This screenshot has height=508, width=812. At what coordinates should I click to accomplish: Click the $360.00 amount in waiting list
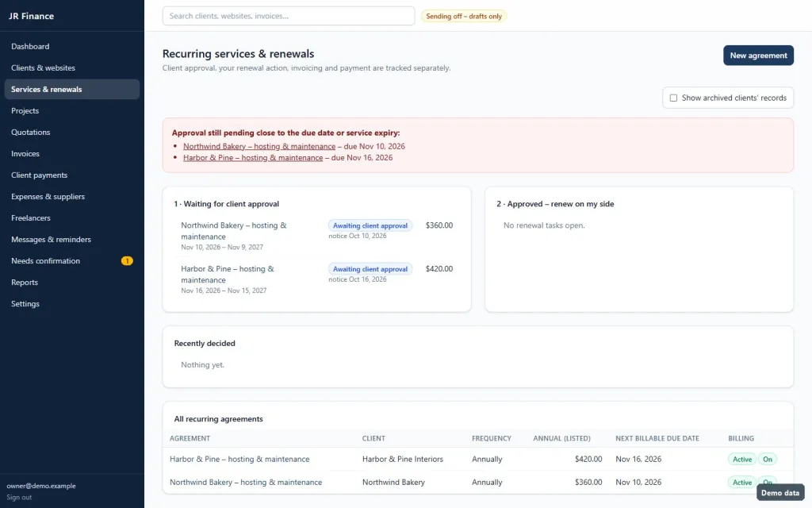pos(439,225)
